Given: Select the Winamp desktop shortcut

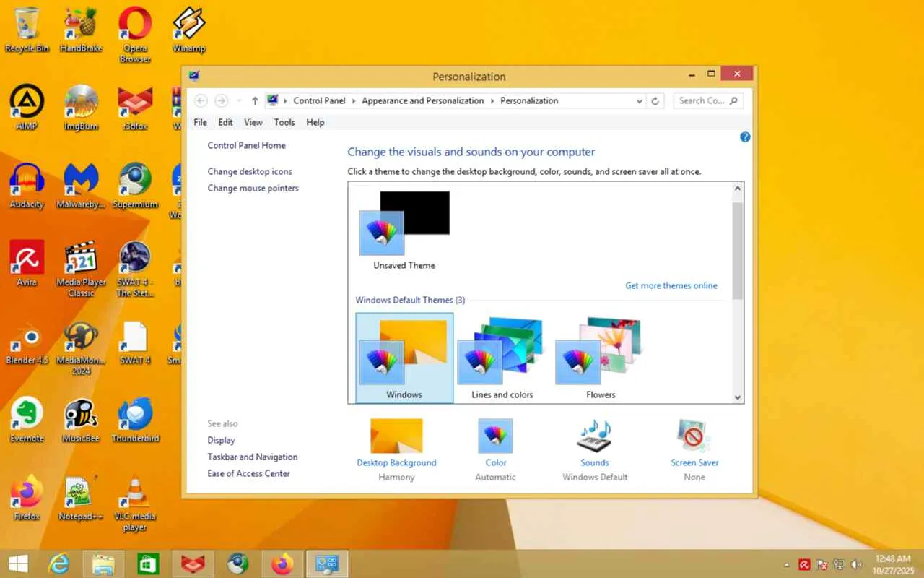Looking at the screenshot, I should 189,29.
